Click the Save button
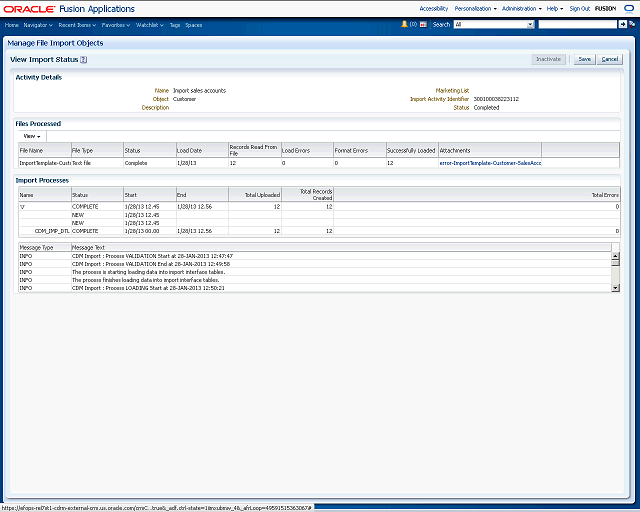The image size is (640, 512). 584,60
